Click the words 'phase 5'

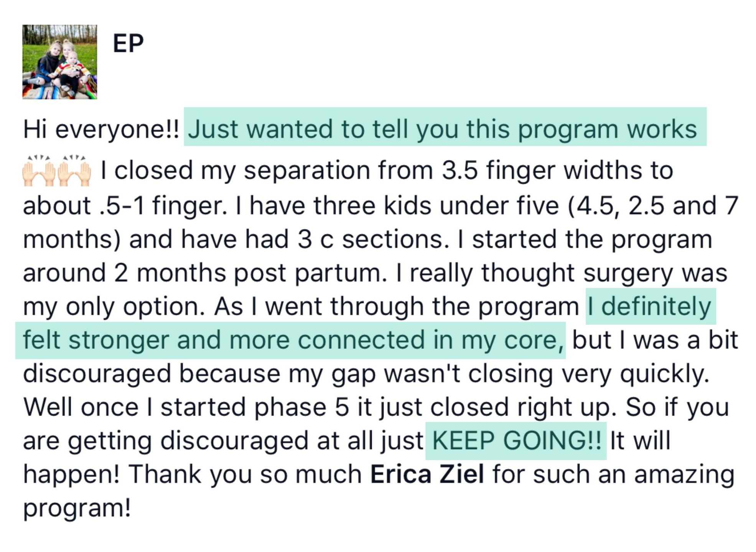[x=302, y=407]
